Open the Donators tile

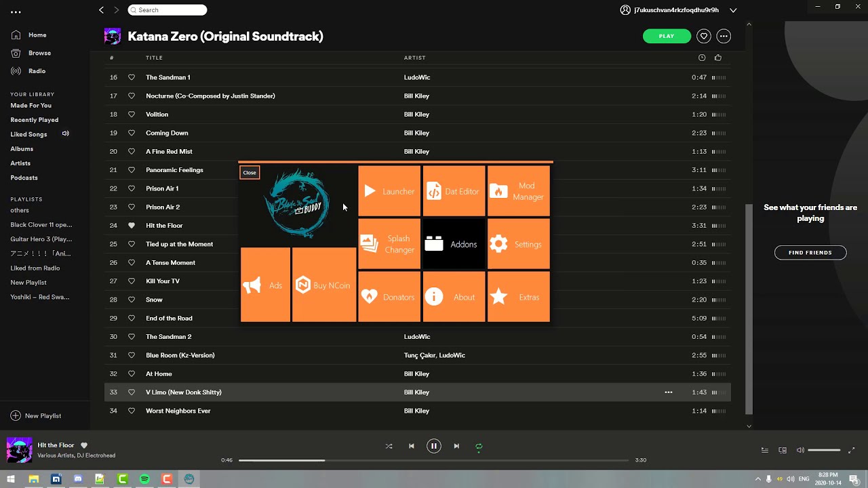[389, 297]
